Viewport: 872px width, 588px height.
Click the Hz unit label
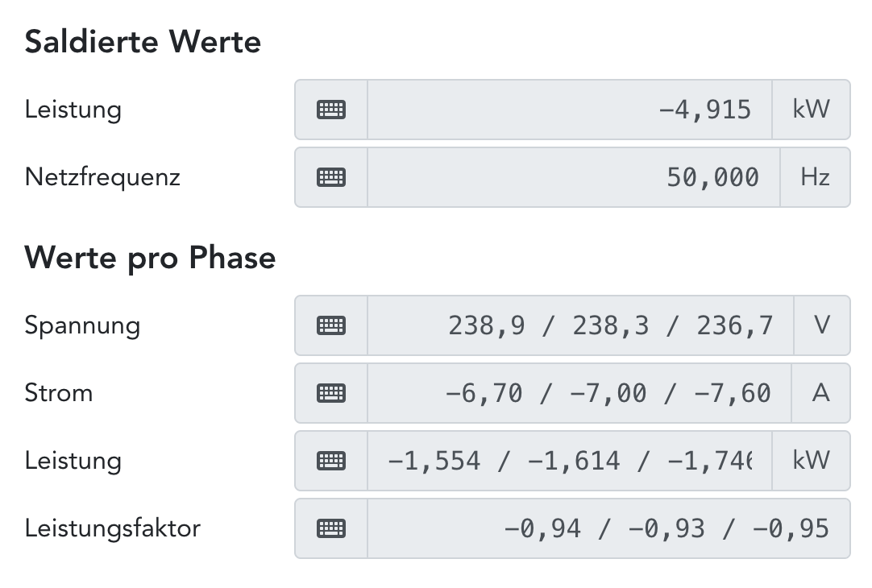[815, 177]
